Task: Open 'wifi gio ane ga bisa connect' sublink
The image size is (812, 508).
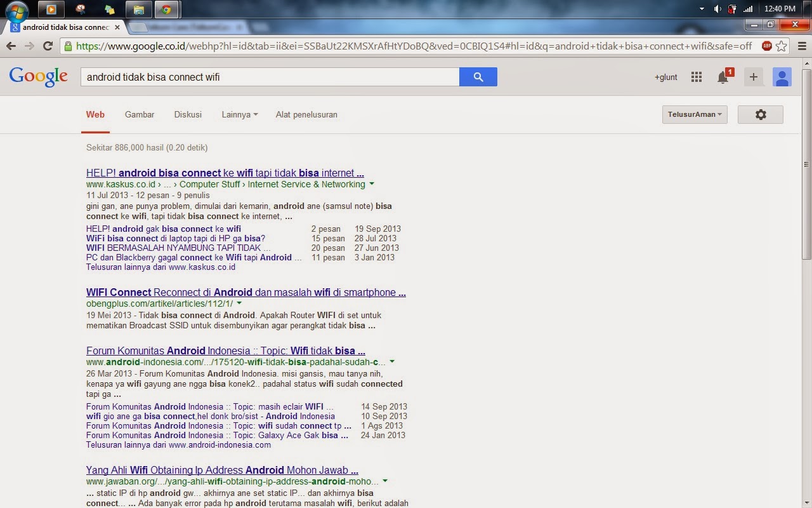Action: pyautogui.click(x=211, y=416)
